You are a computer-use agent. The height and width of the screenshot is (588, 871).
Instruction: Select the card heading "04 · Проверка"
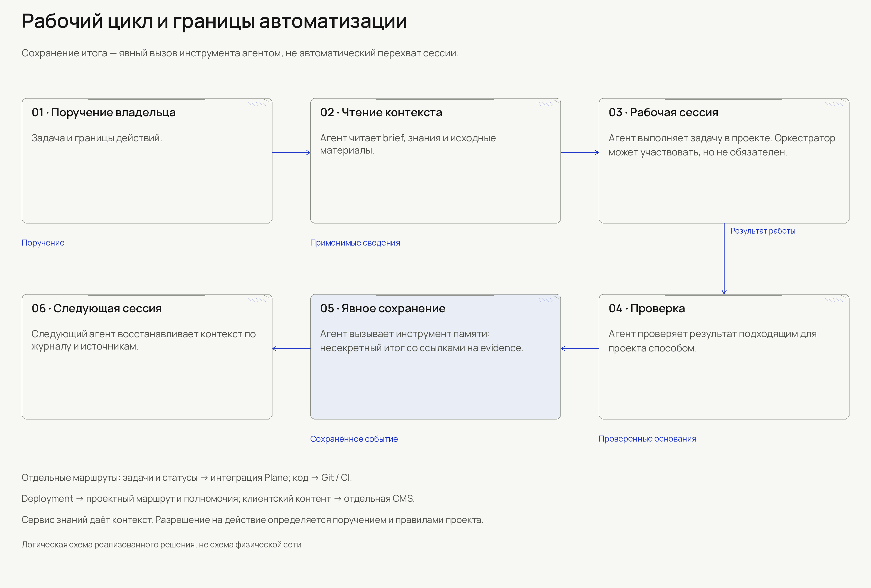coord(647,308)
